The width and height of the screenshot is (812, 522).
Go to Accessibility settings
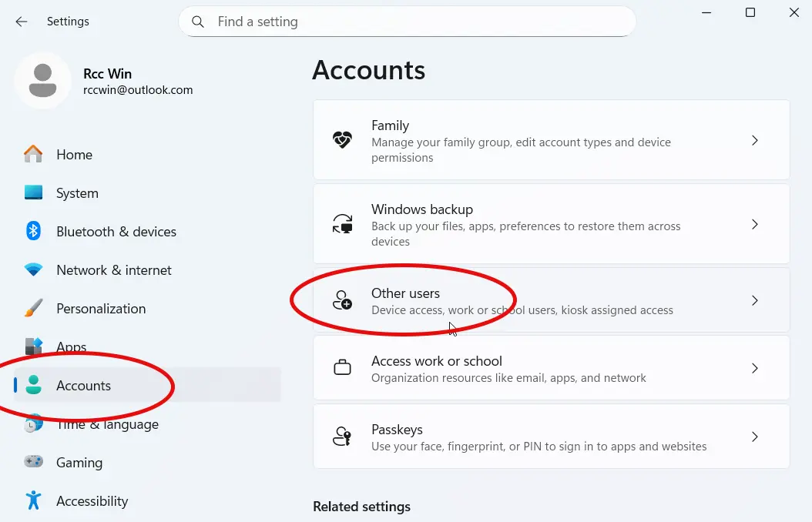point(92,500)
